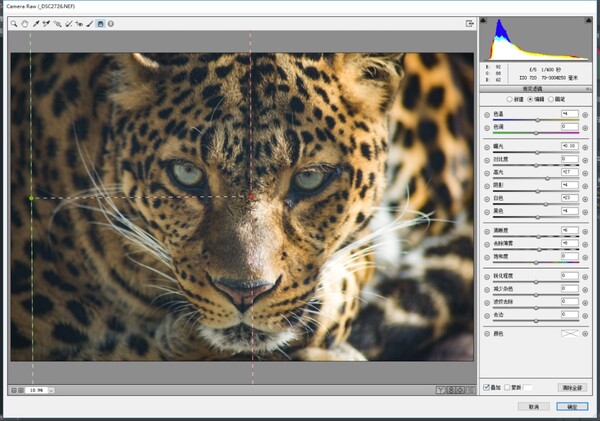The image size is (600, 421).
Task: Increase 减少杂色 noise reduction with its plus icon
Action: point(585,290)
